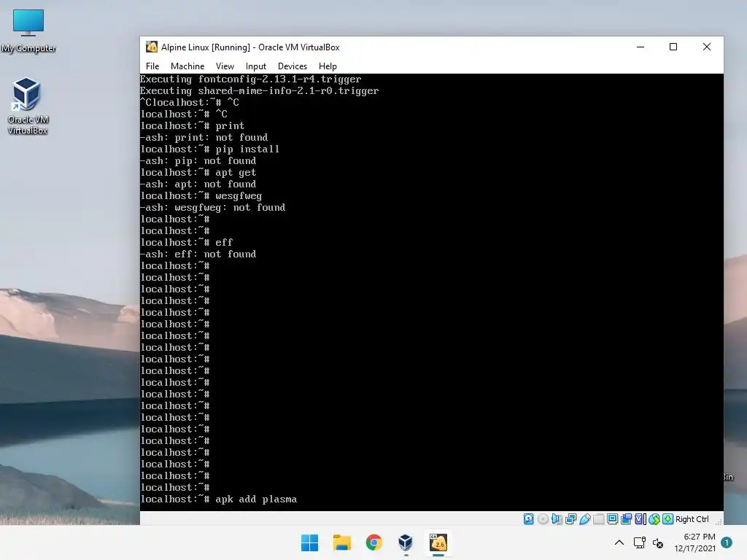Open the My Computer desktop icon
The width and height of the screenshot is (747, 560).
pyautogui.click(x=28, y=31)
